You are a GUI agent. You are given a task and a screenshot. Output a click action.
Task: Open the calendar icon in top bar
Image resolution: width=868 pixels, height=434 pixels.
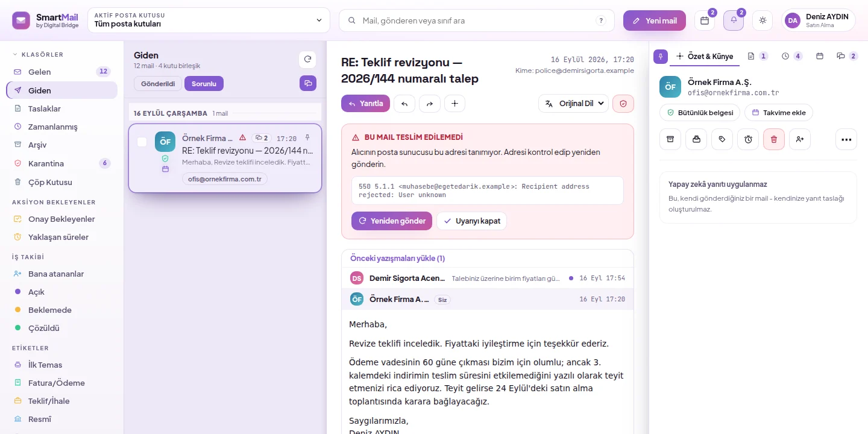coord(705,20)
